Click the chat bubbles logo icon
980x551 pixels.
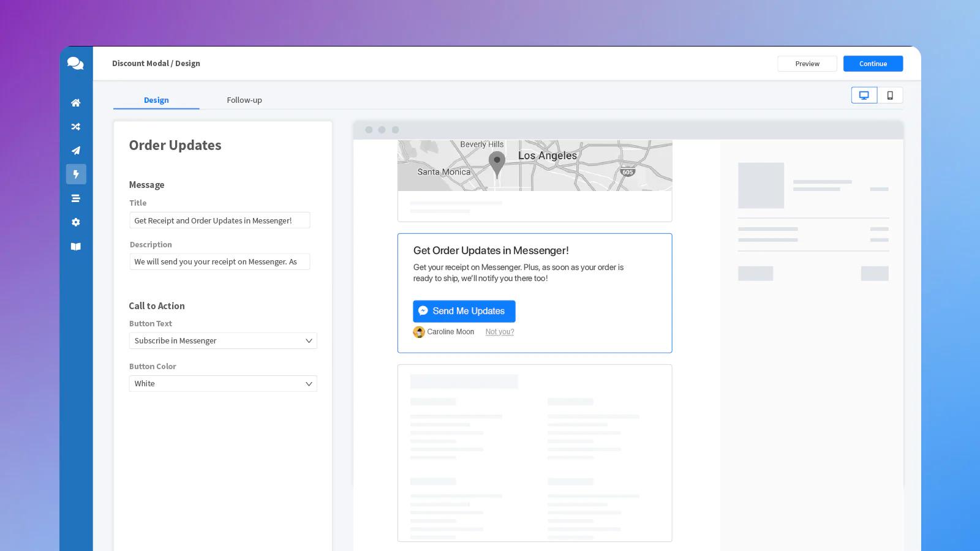coord(75,63)
